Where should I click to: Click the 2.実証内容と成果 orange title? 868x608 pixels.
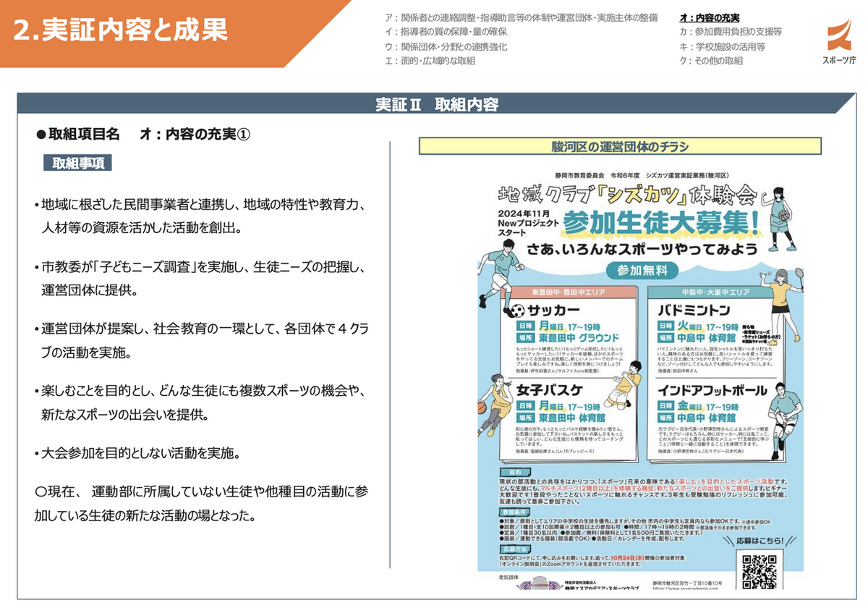pyautogui.click(x=122, y=29)
